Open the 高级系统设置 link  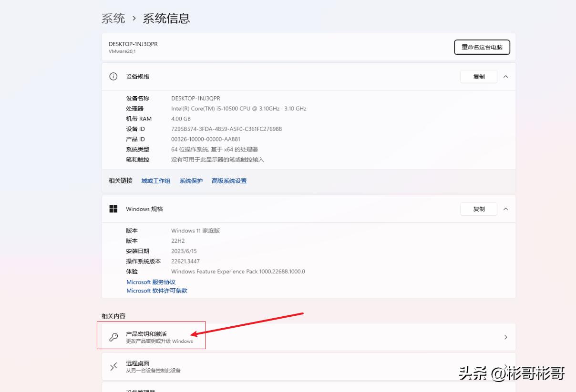tap(229, 181)
